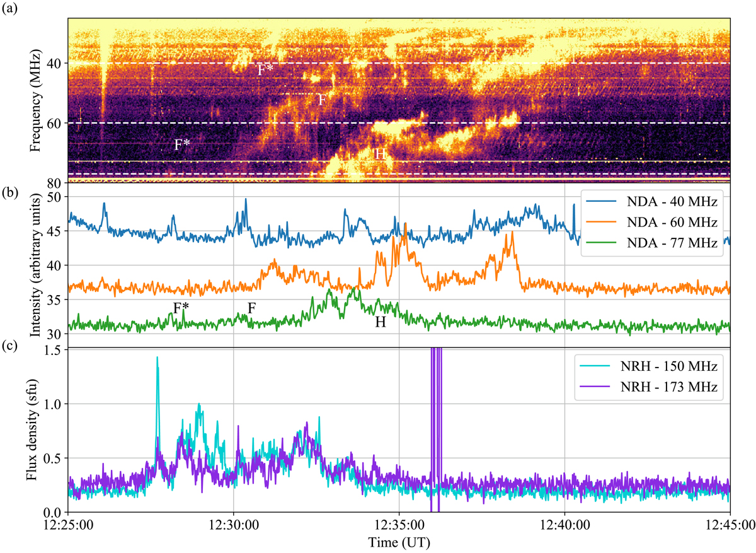The width and height of the screenshot is (756, 553).
Task: Click the black H label in the intensity panel
Action: 380,321
